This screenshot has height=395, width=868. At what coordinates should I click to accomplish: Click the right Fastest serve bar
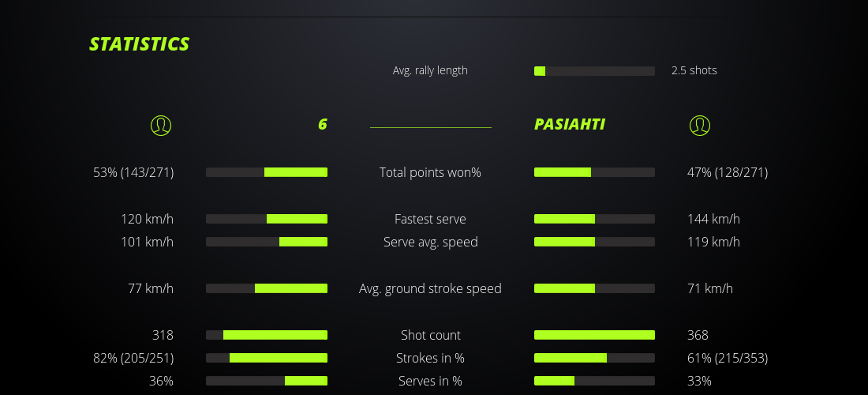click(594, 219)
